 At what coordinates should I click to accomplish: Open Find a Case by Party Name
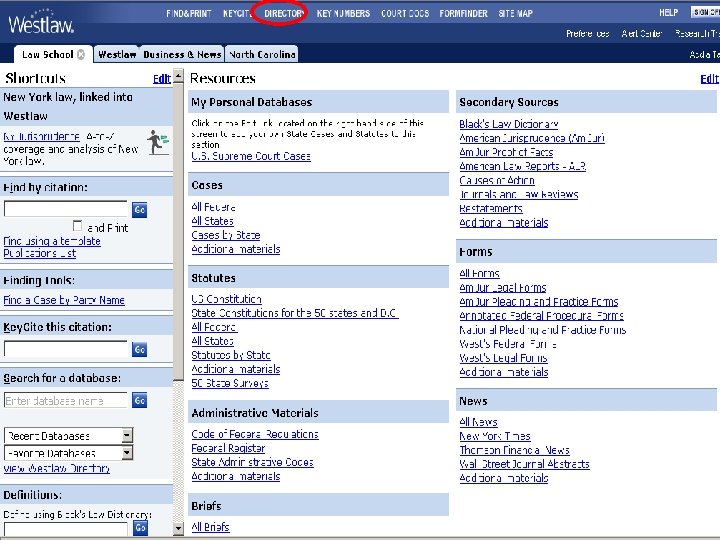click(64, 300)
